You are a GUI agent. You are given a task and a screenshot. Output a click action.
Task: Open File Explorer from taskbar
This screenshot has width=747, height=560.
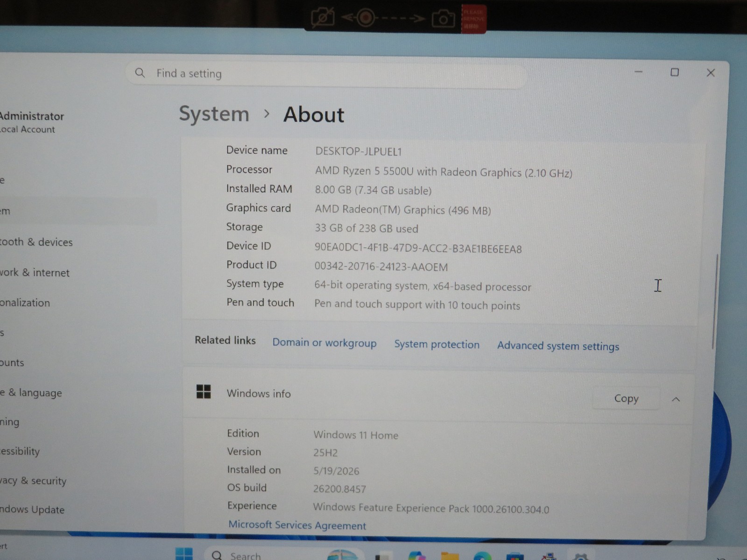pyautogui.click(x=450, y=555)
